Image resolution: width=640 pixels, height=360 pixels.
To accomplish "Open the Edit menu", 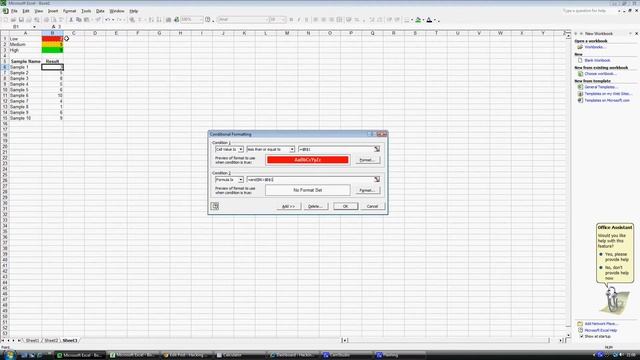I will tap(26, 11).
